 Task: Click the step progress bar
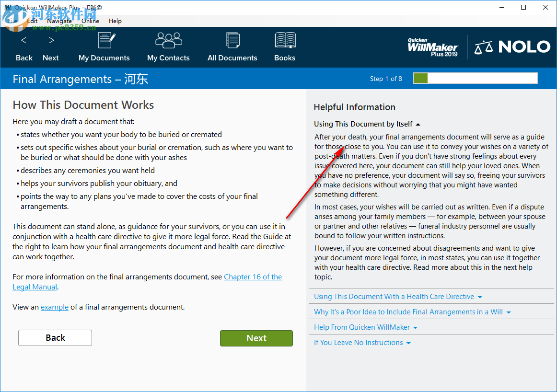476,79
